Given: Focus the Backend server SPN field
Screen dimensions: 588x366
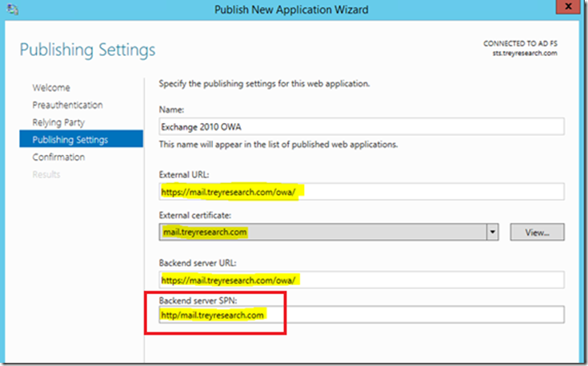Looking at the screenshot, I should pos(362,315).
